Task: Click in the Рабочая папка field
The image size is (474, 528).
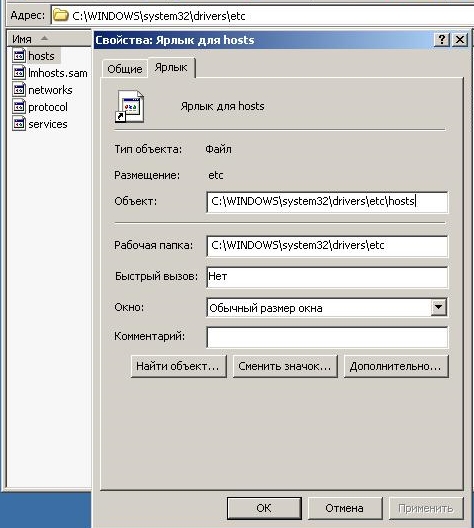Action: point(327,246)
